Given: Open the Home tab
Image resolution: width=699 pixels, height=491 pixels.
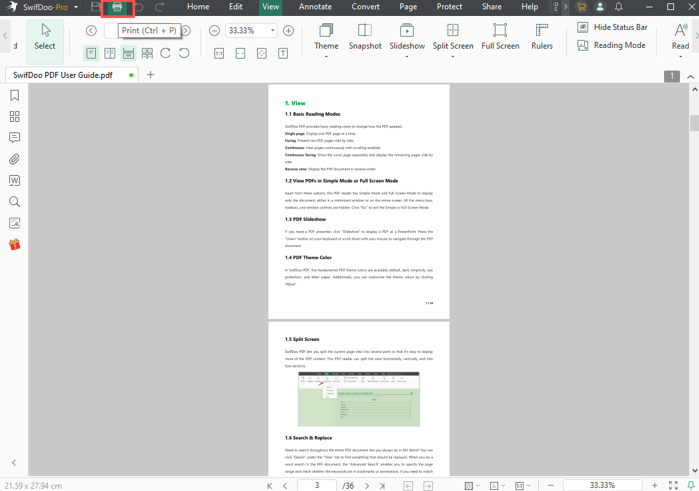Looking at the screenshot, I should pos(198,7).
